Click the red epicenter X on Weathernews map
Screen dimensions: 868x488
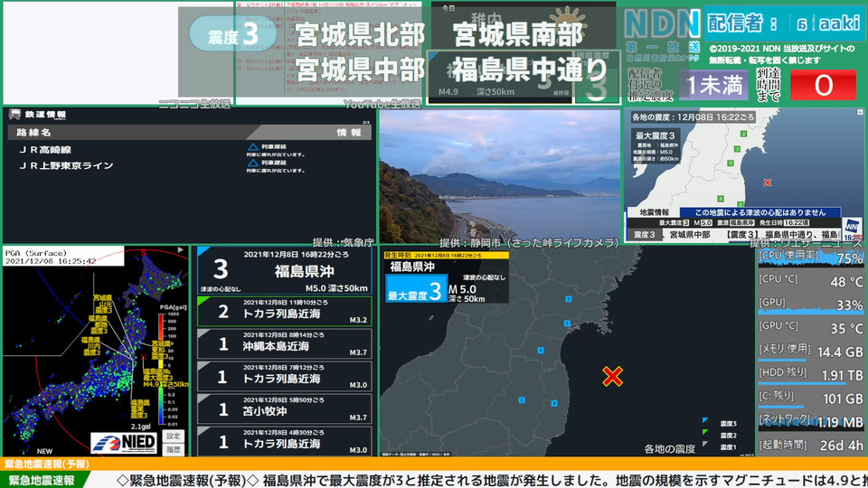768,182
